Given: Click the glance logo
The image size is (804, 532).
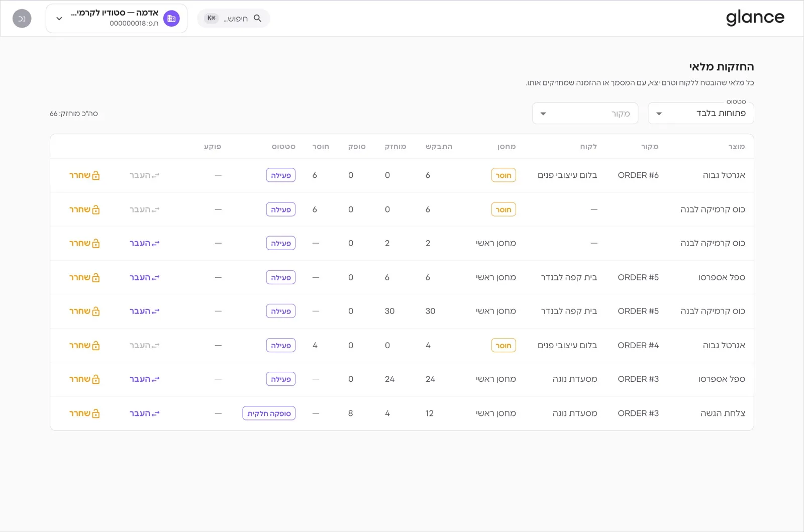Looking at the screenshot, I should click(755, 18).
